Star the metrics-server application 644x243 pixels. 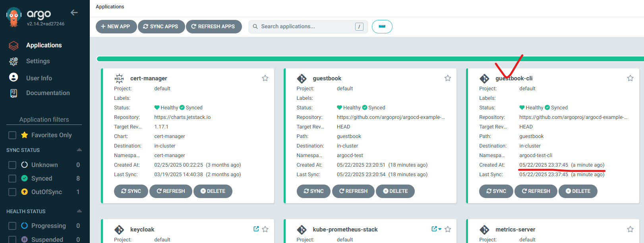coord(630,229)
